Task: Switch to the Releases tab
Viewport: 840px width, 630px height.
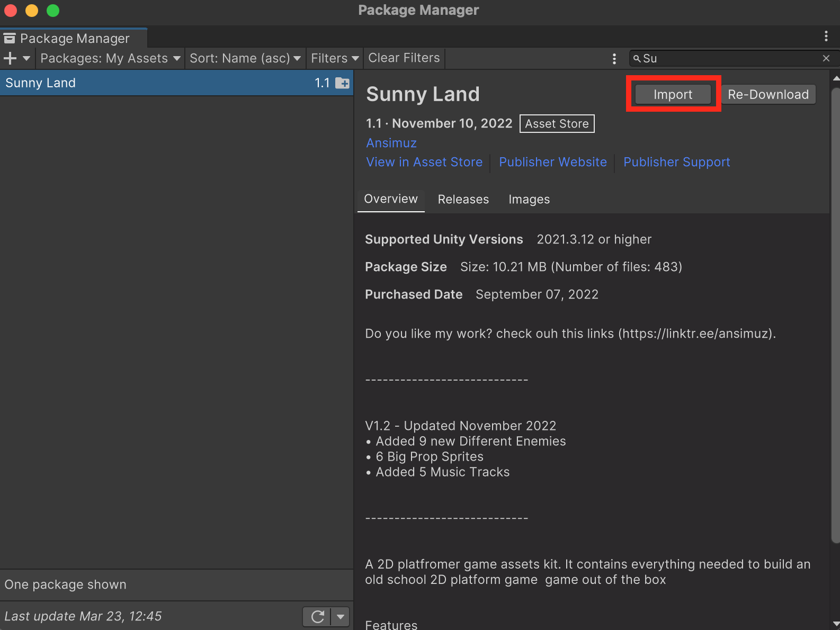Action: 463,200
